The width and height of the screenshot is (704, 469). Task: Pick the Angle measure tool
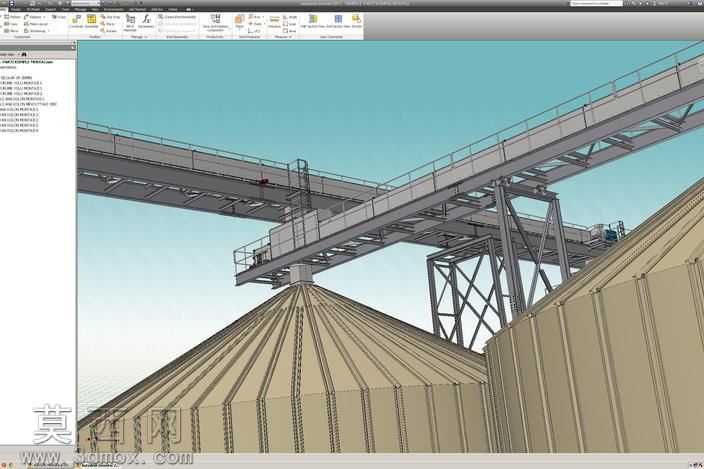click(290, 17)
